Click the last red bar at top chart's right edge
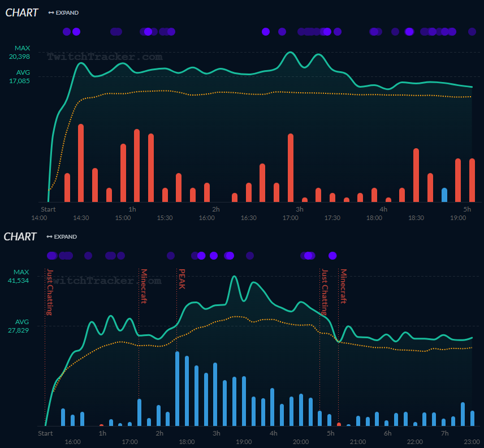This screenshot has width=484, height=448. click(x=472, y=180)
